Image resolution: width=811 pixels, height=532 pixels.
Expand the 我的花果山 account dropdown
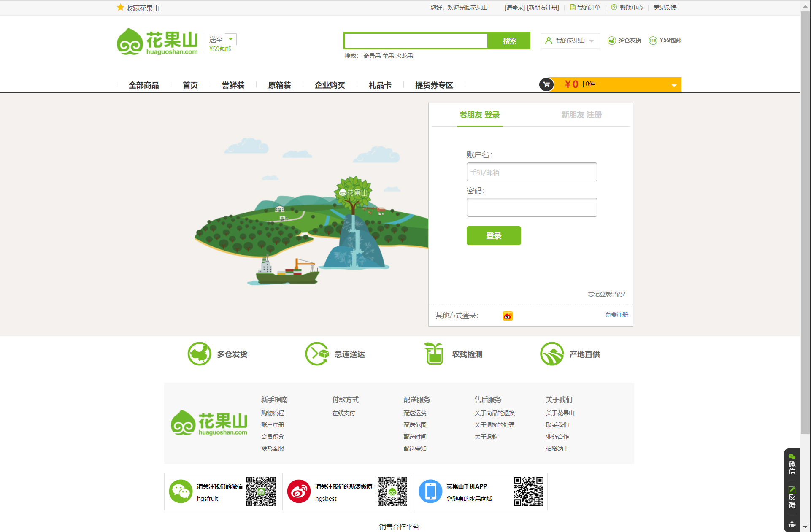point(592,41)
